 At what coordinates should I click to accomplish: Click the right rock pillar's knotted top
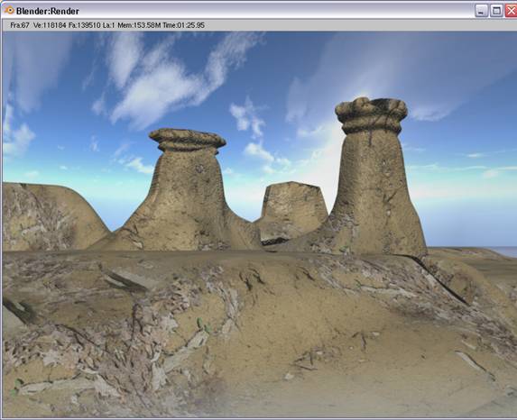point(371,115)
